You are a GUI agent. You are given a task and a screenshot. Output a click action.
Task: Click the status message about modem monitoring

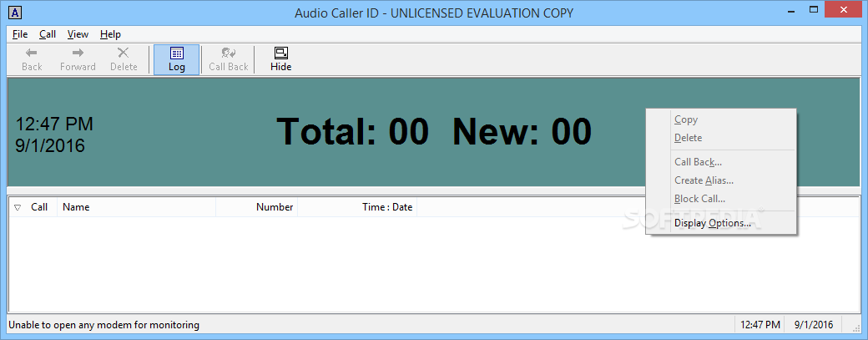click(x=103, y=325)
